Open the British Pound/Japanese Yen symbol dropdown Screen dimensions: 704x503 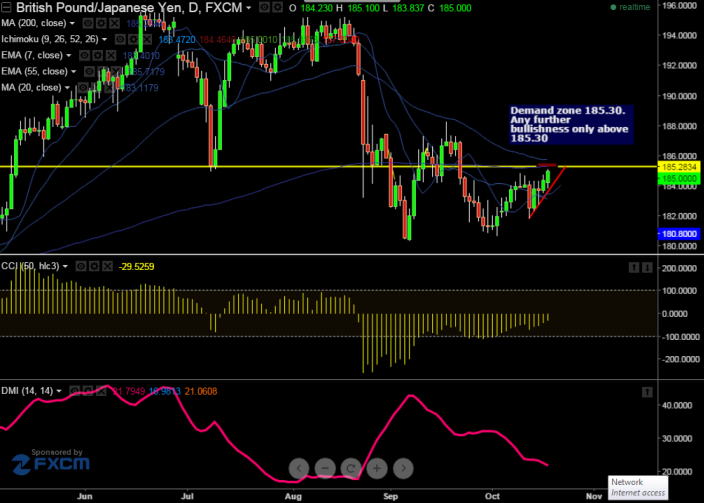point(248,8)
